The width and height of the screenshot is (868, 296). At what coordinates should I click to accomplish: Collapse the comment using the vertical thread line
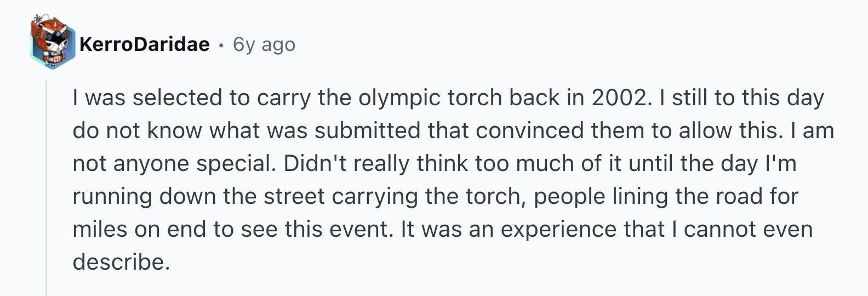[47, 187]
